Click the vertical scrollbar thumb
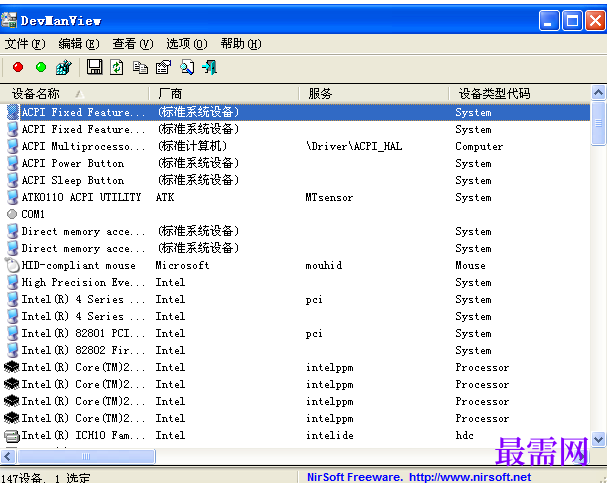The width and height of the screenshot is (607, 483). click(598, 123)
